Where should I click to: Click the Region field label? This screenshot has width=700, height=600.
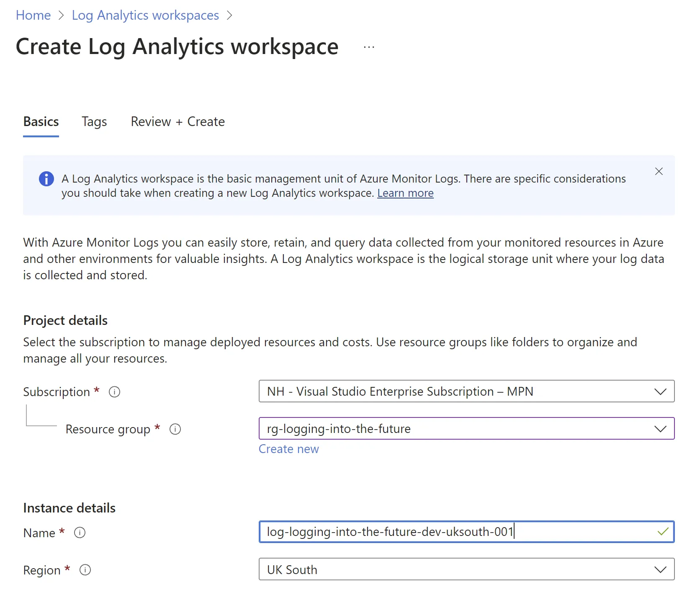(x=42, y=570)
